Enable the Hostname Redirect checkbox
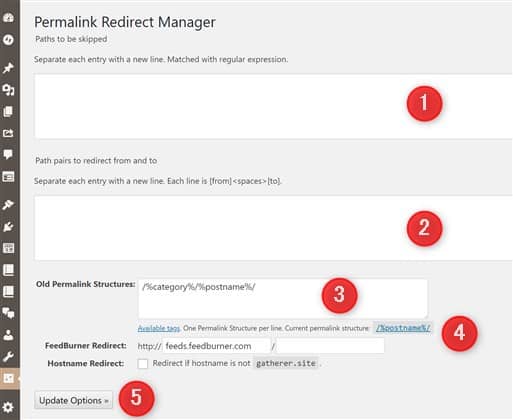513x420 pixels. click(x=143, y=363)
